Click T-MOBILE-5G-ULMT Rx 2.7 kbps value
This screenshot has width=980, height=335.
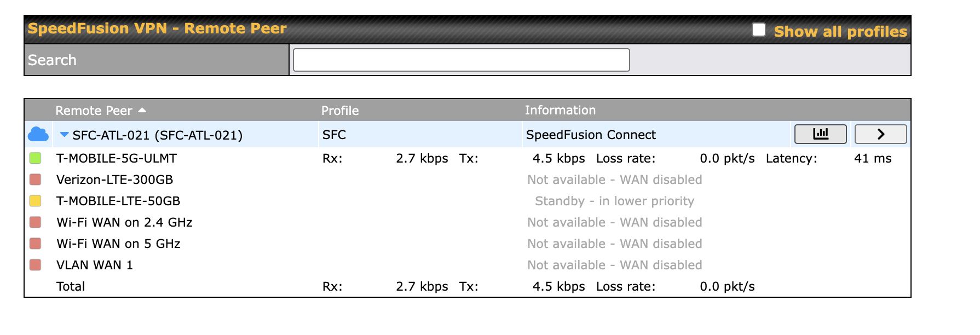tap(422, 158)
